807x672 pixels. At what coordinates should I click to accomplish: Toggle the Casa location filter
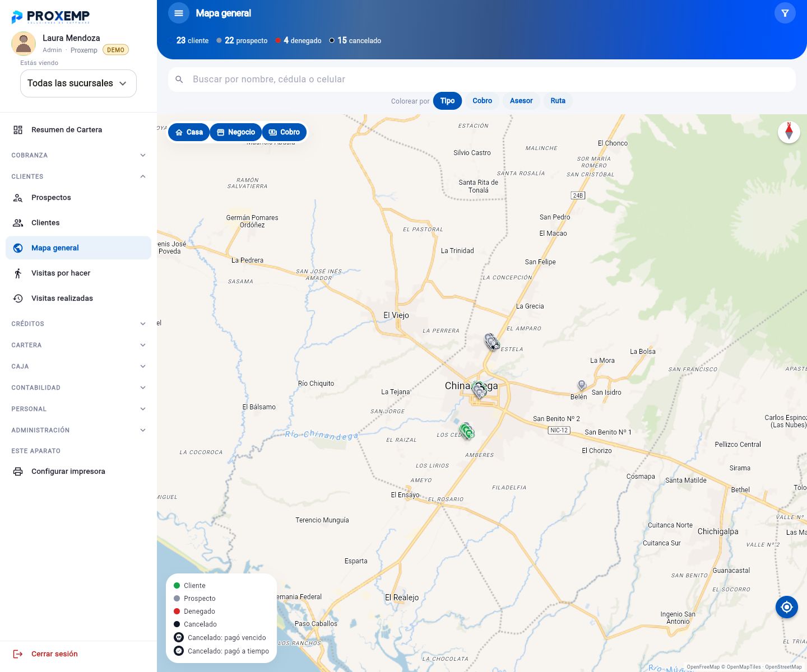click(x=189, y=132)
